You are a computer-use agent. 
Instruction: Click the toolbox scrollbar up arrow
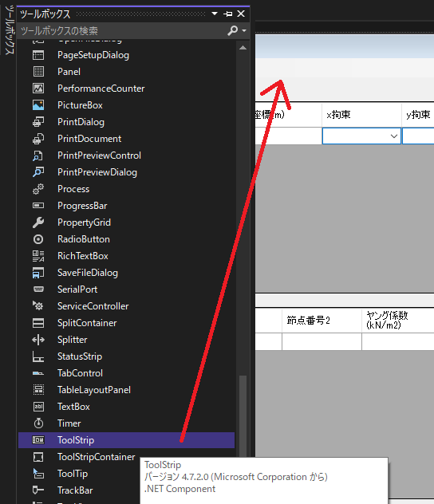point(243,48)
